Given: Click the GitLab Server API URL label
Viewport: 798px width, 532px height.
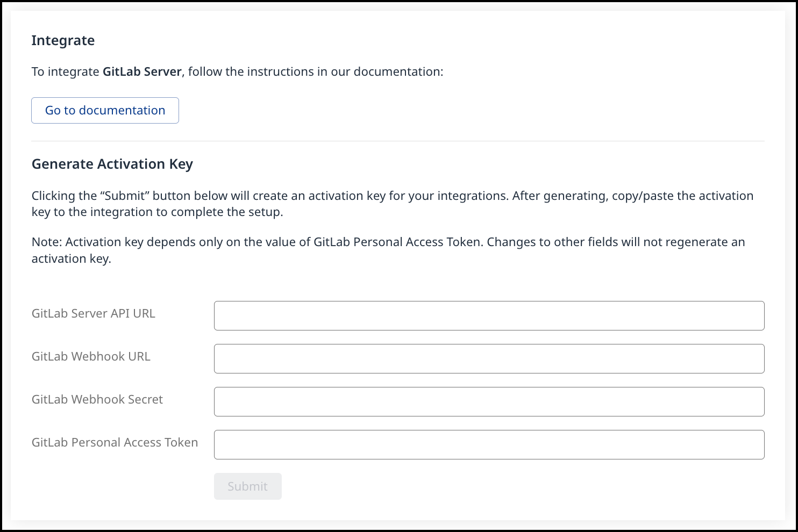Looking at the screenshot, I should coord(93,313).
